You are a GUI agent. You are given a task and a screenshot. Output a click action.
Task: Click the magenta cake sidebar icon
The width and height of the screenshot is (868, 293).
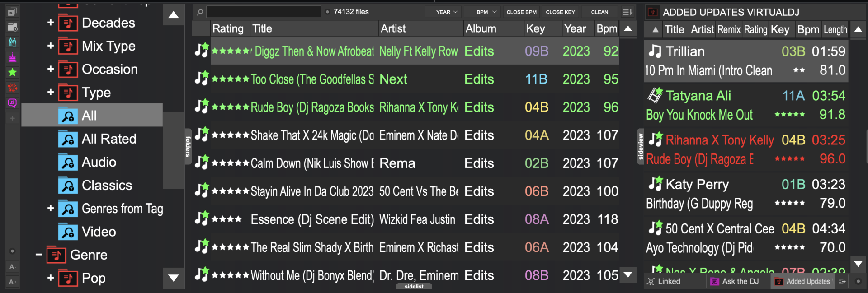13,57
